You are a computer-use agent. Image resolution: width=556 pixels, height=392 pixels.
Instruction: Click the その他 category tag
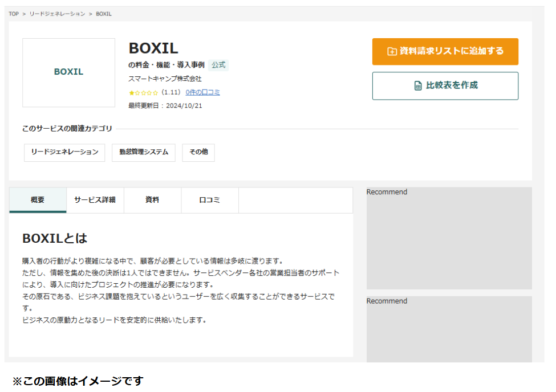[x=198, y=153]
